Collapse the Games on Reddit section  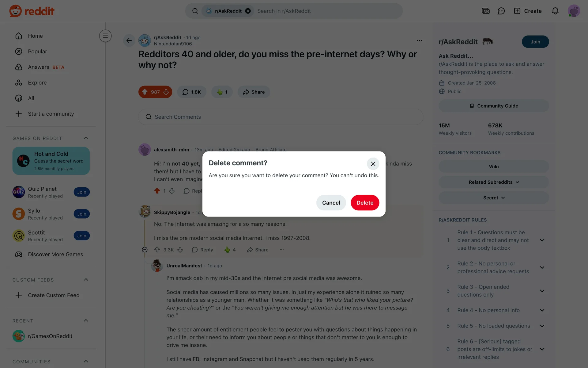click(86, 138)
